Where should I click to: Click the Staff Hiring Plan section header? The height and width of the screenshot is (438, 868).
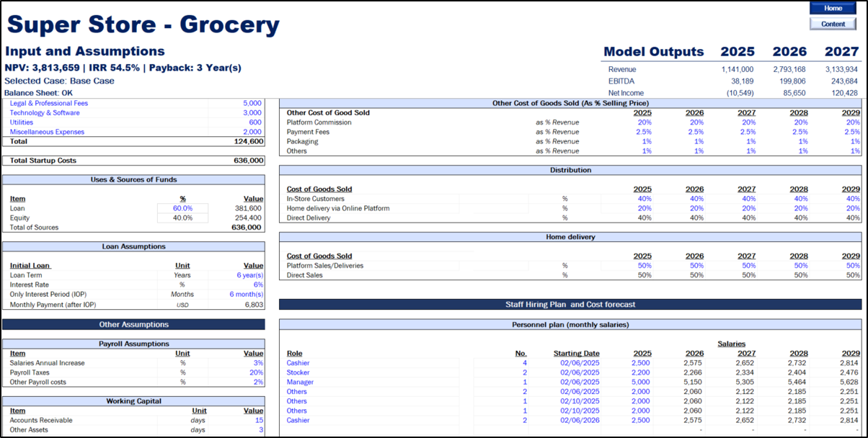(570, 305)
